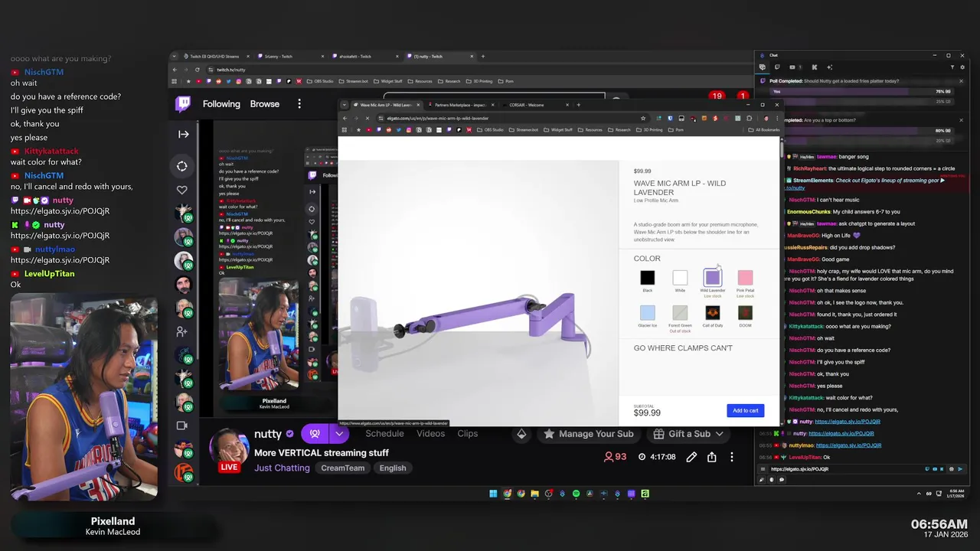Viewport: 980px width, 551px height.
Task: Click the share stream icon
Action: [712, 457]
